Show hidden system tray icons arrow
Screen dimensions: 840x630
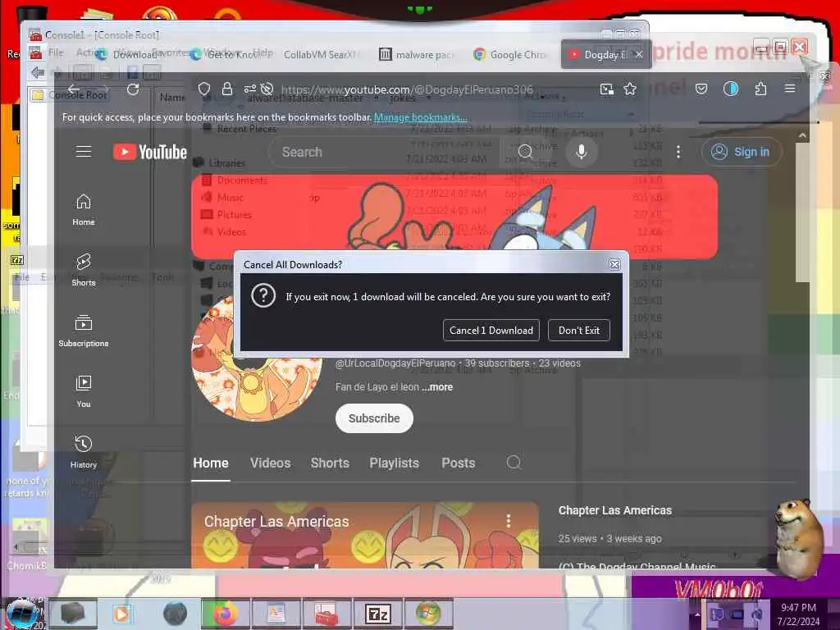(x=697, y=614)
